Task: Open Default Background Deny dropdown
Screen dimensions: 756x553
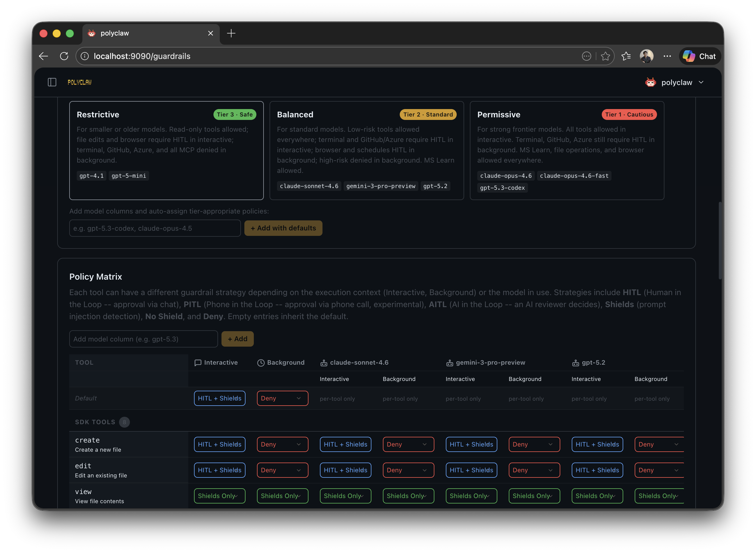Action: pyautogui.click(x=282, y=398)
